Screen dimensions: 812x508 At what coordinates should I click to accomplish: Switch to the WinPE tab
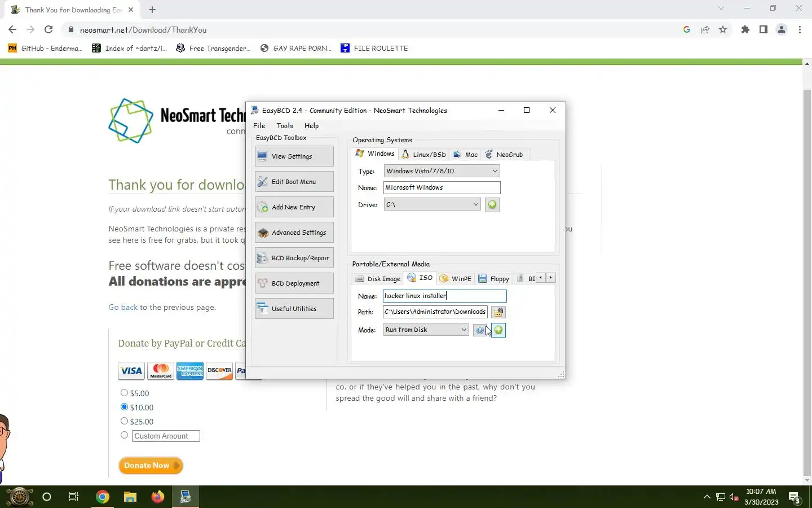tap(456, 279)
